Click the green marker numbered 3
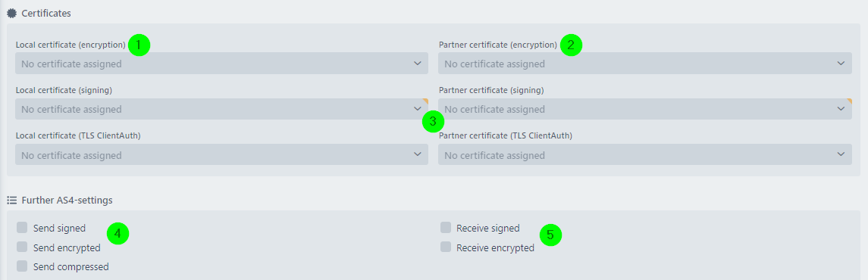 433,122
